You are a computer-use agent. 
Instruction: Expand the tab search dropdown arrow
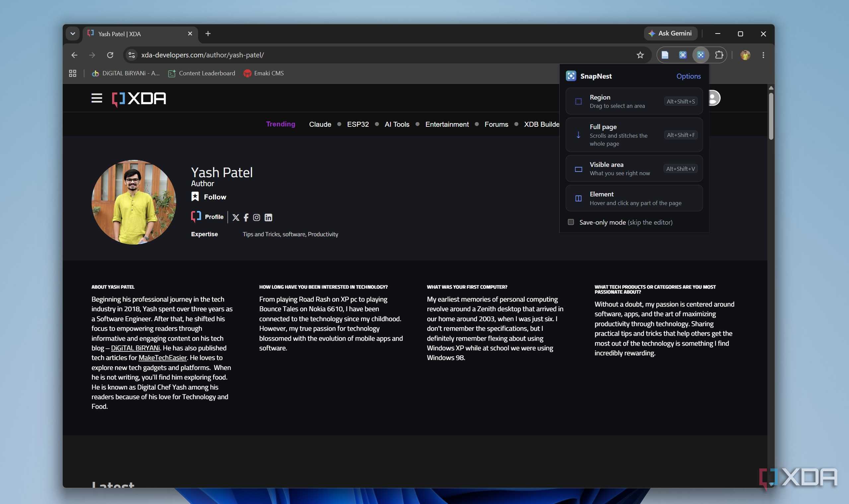(73, 34)
